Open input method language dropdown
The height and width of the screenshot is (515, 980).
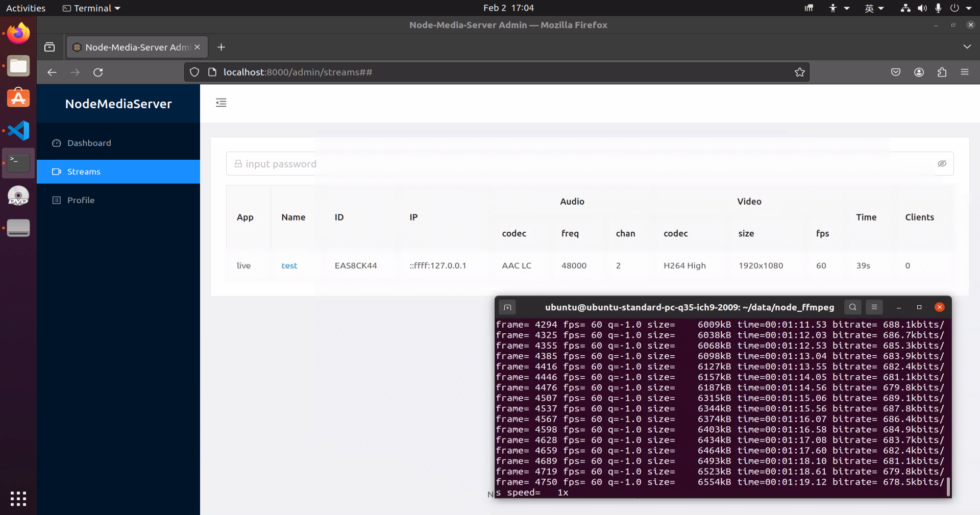coord(874,8)
